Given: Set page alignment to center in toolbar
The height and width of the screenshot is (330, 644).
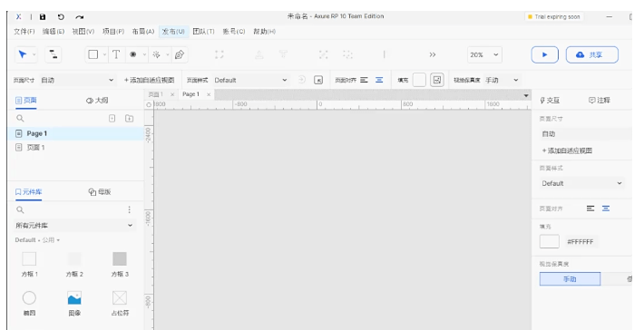Looking at the screenshot, I should pos(379,80).
